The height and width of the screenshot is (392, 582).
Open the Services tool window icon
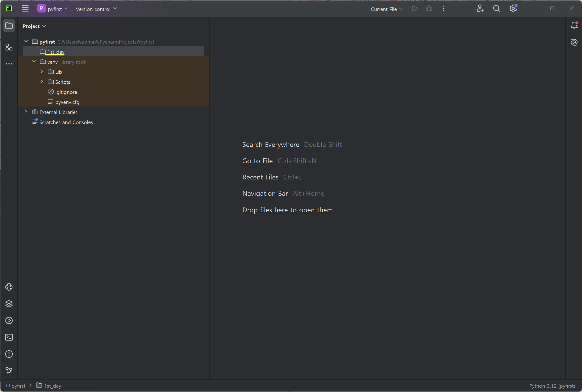pos(9,321)
